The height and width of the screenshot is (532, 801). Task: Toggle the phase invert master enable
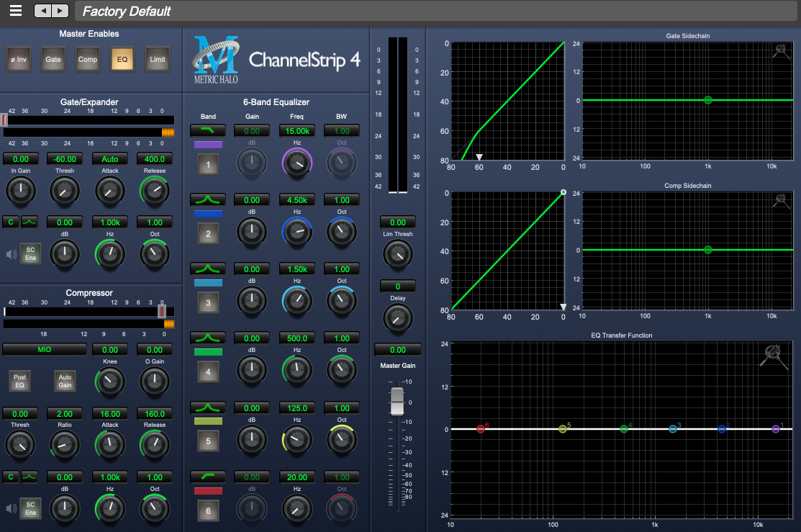[x=18, y=60]
